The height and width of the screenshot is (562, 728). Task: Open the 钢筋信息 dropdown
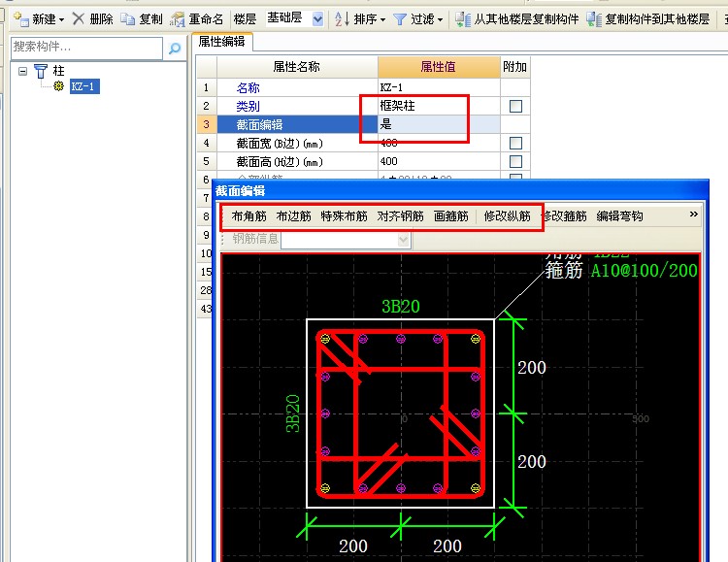click(404, 240)
